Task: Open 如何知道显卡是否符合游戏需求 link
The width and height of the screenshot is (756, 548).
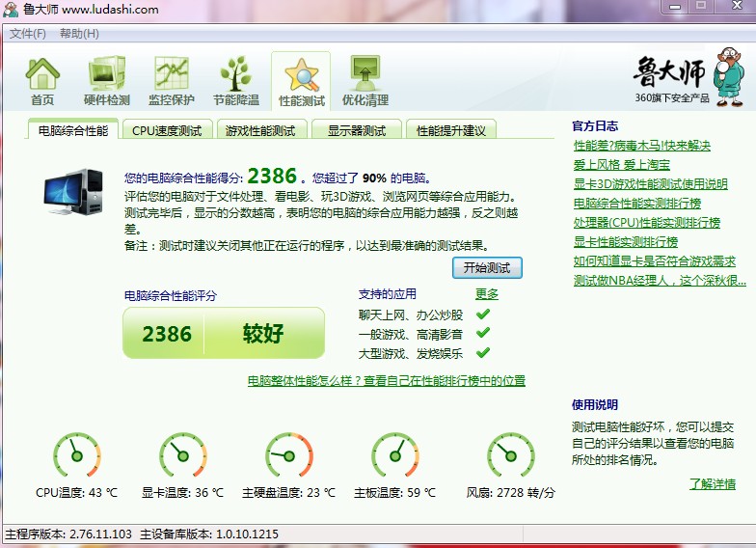Action: [654, 260]
